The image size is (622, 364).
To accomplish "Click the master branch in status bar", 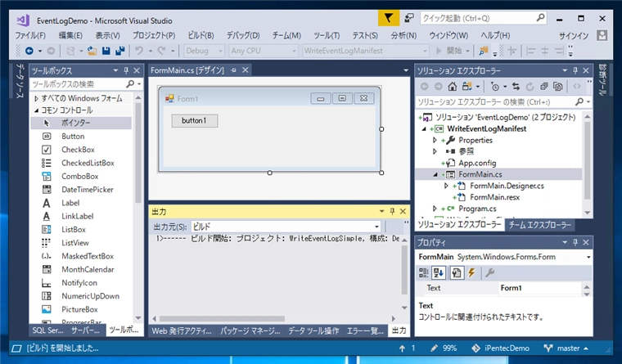I will [x=566, y=348].
